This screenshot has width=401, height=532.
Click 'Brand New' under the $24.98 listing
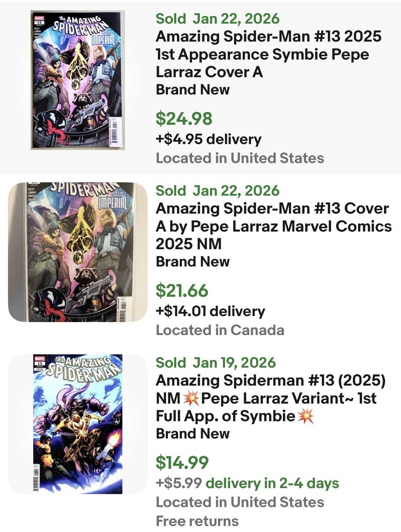(x=193, y=90)
